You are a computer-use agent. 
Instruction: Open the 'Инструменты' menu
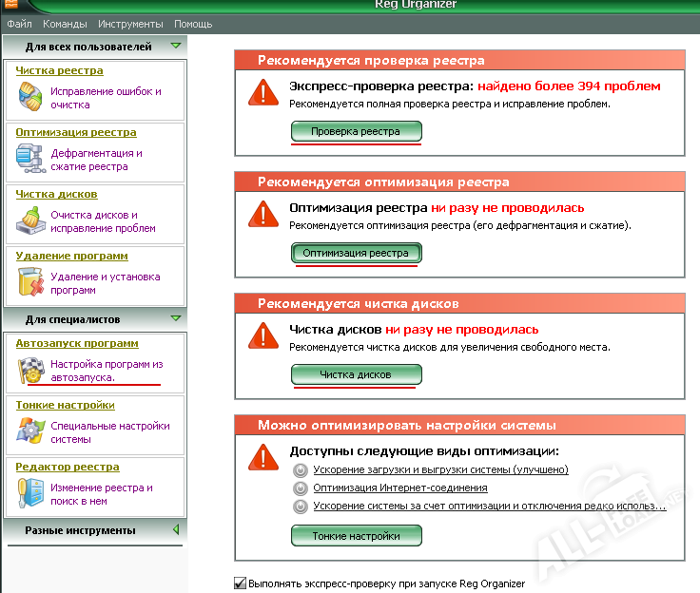(x=130, y=24)
